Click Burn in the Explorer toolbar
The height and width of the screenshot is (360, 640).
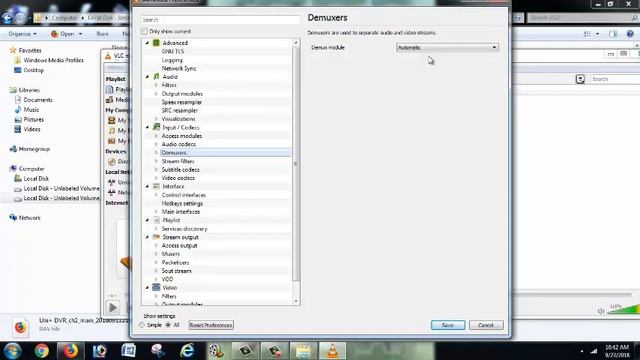click(x=102, y=34)
